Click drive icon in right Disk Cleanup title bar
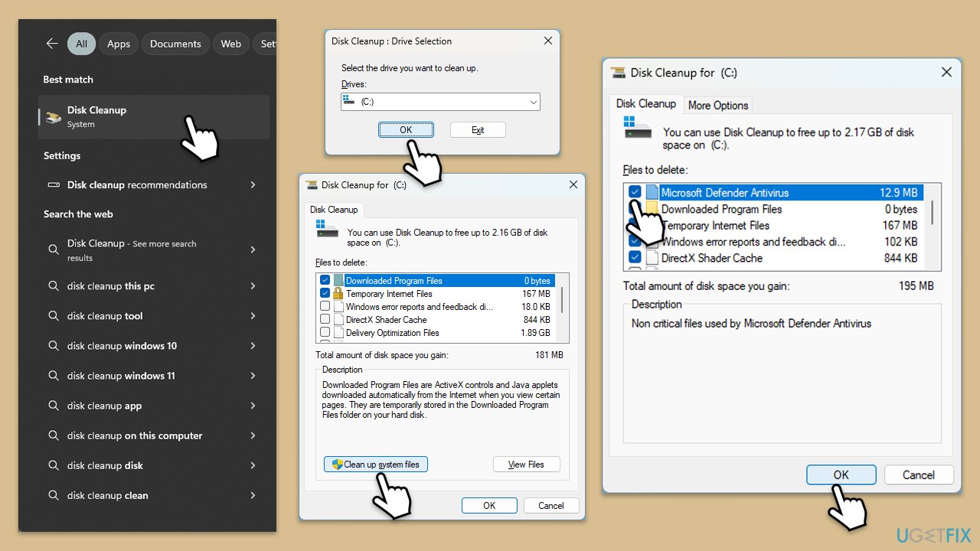980x551 pixels. pyautogui.click(x=618, y=73)
